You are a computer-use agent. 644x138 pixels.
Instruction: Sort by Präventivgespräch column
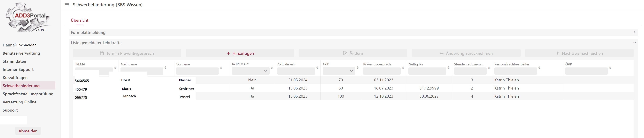coord(403,68)
